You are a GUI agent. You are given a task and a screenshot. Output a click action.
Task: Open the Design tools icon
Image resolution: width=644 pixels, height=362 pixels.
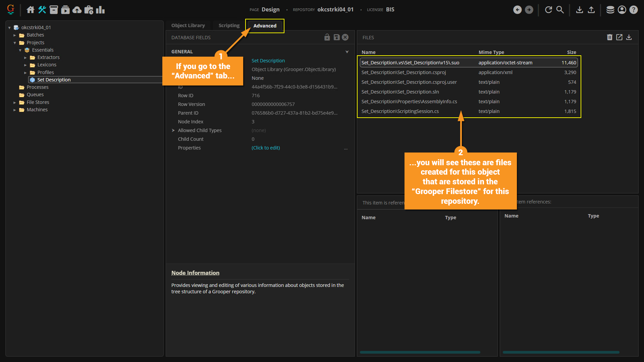coord(42,10)
